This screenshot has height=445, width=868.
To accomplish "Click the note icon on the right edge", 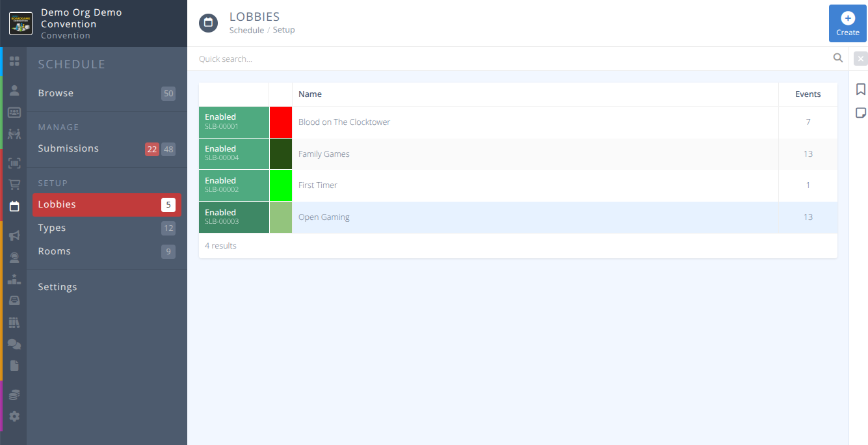I will [x=861, y=112].
